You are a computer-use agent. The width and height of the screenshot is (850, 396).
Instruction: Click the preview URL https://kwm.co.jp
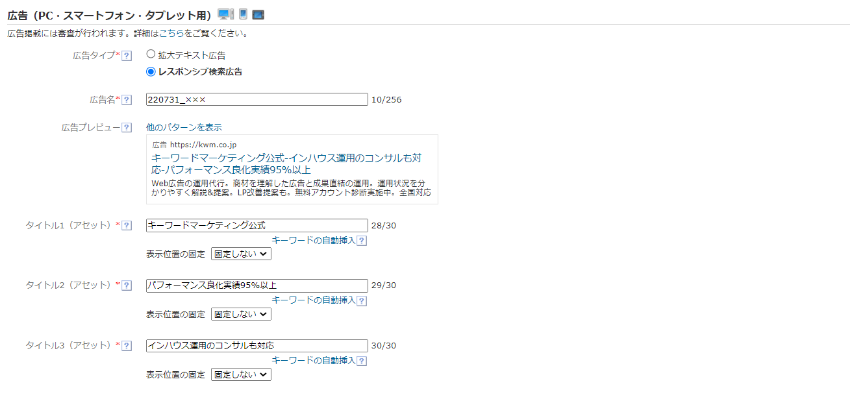tap(203, 145)
